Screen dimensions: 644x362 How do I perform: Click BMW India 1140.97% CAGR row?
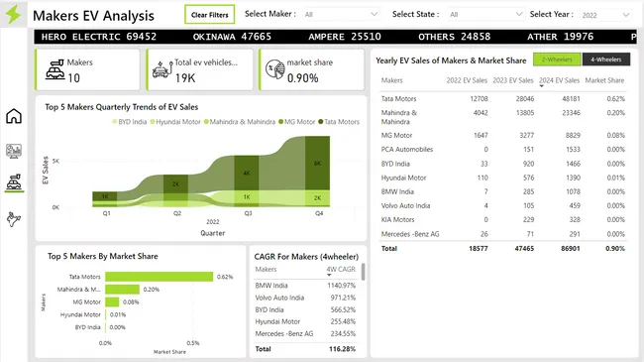[305, 285]
